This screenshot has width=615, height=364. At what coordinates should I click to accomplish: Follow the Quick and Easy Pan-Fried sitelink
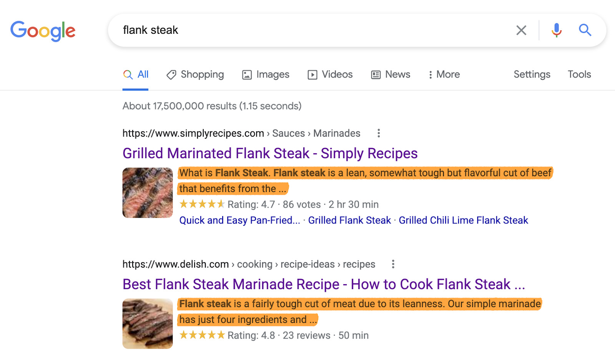[239, 220]
